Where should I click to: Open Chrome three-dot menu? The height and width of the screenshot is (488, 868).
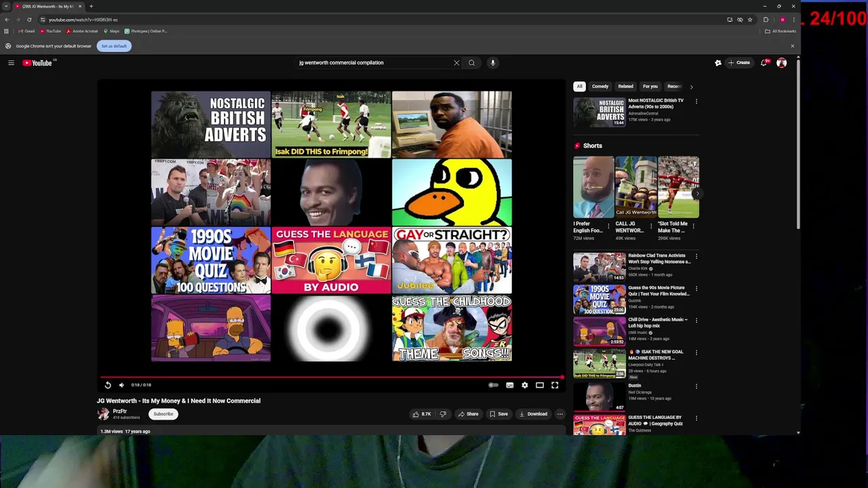[x=793, y=20]
